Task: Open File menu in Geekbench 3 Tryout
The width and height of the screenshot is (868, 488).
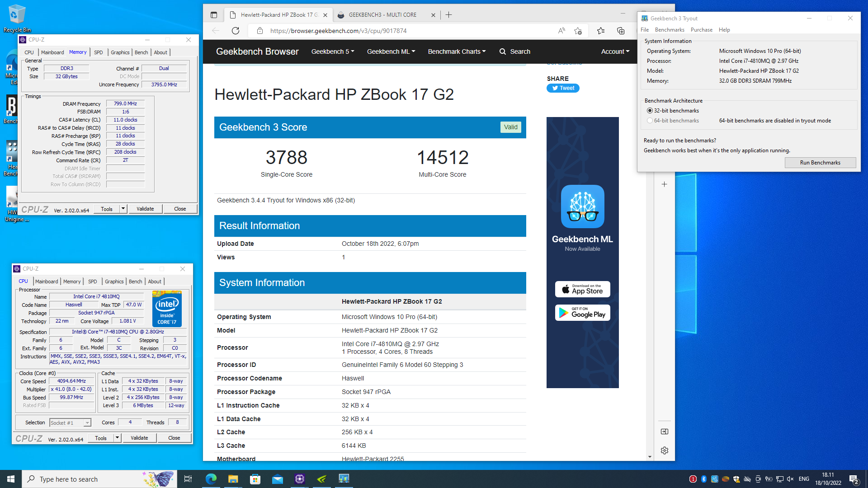Action: [645, 30]
